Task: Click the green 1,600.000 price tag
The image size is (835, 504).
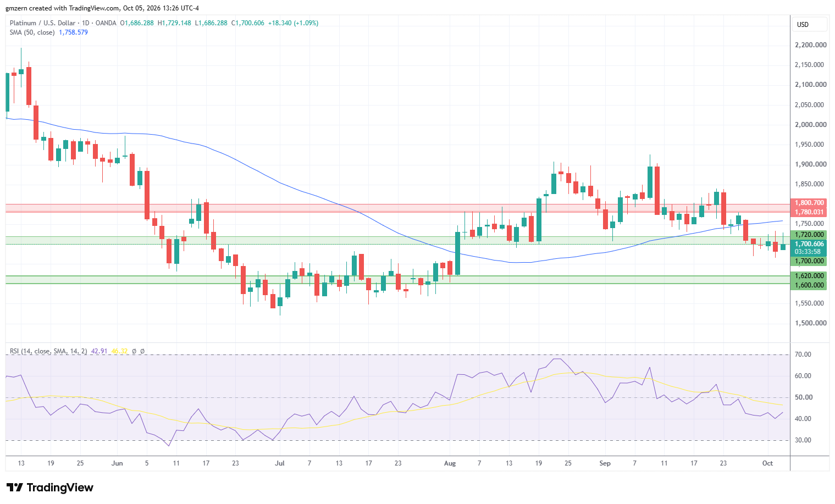Action: point(808,285)
